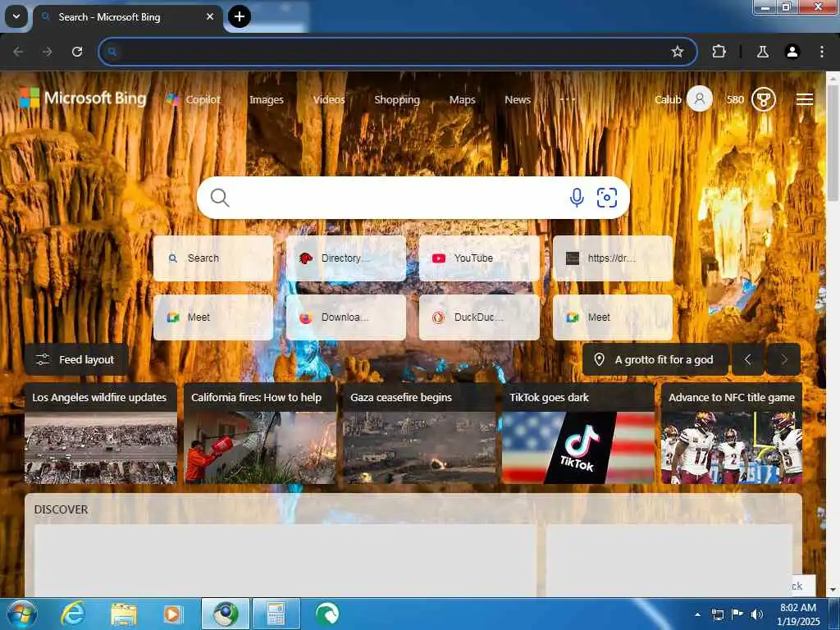The image size is (840, 630).
Task: Open the Images search tab
Action: [267, 99]
